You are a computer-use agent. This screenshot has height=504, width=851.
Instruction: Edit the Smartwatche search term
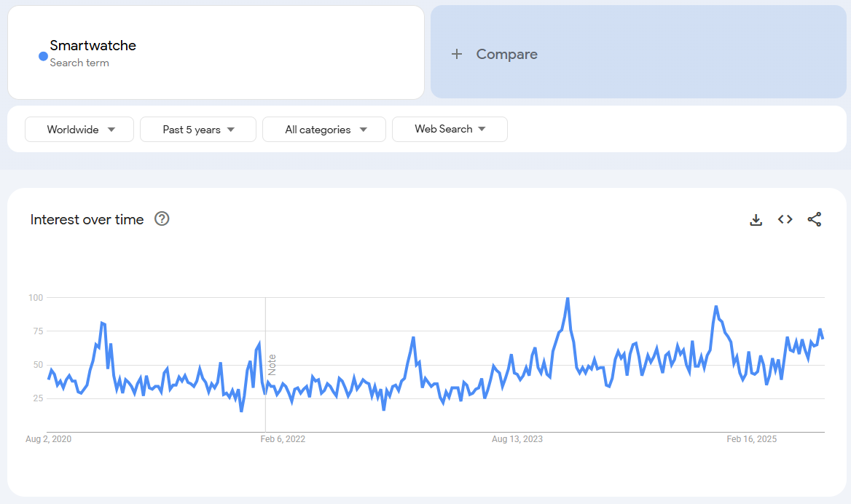(x=93, y=46)
